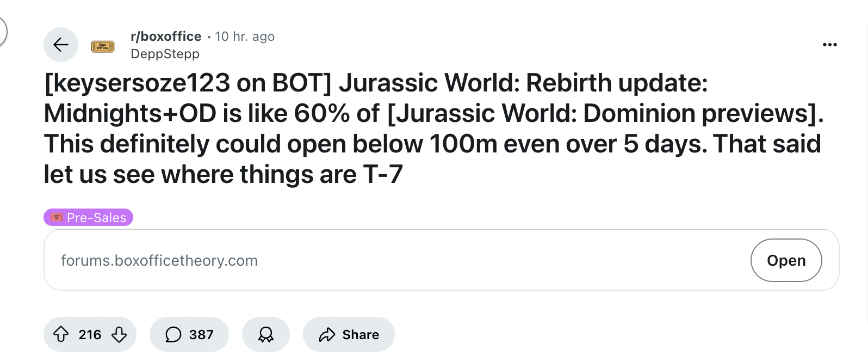Click the '10 hr. ago' timestamp
Image resolution: width=868 pixels, height=355 pixels.
[x=245, y=36]
